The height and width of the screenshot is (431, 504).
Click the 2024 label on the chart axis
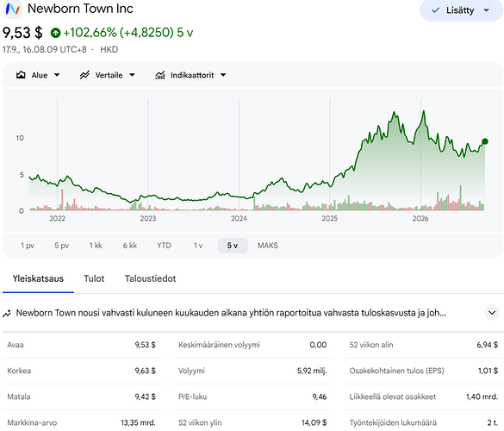click(239, 219)
